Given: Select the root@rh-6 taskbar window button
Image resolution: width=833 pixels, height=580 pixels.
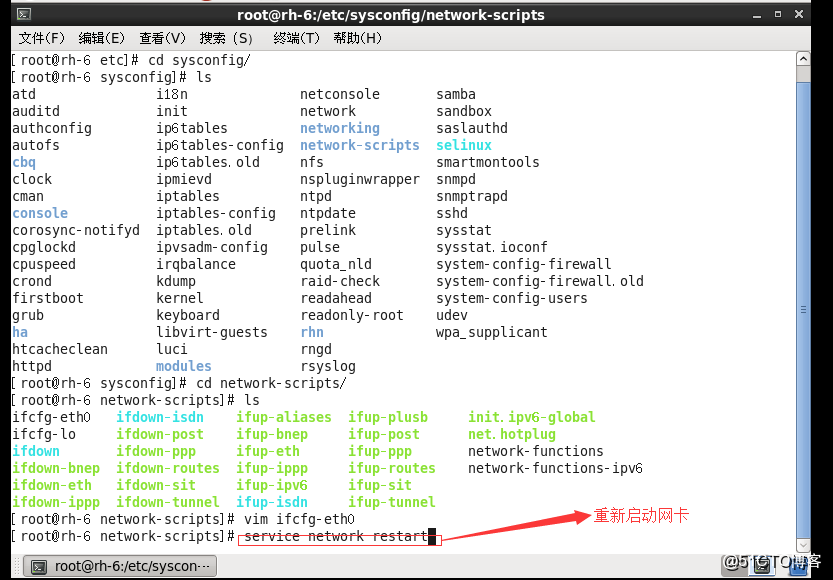Looking at the screenshot, I should [120, 567].
